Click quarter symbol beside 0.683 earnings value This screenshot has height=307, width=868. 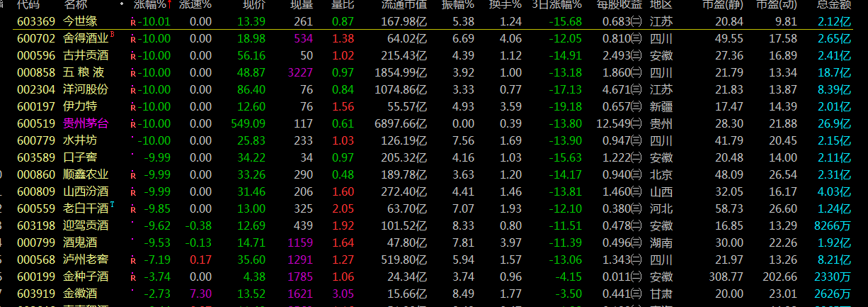tap(636, 21)
